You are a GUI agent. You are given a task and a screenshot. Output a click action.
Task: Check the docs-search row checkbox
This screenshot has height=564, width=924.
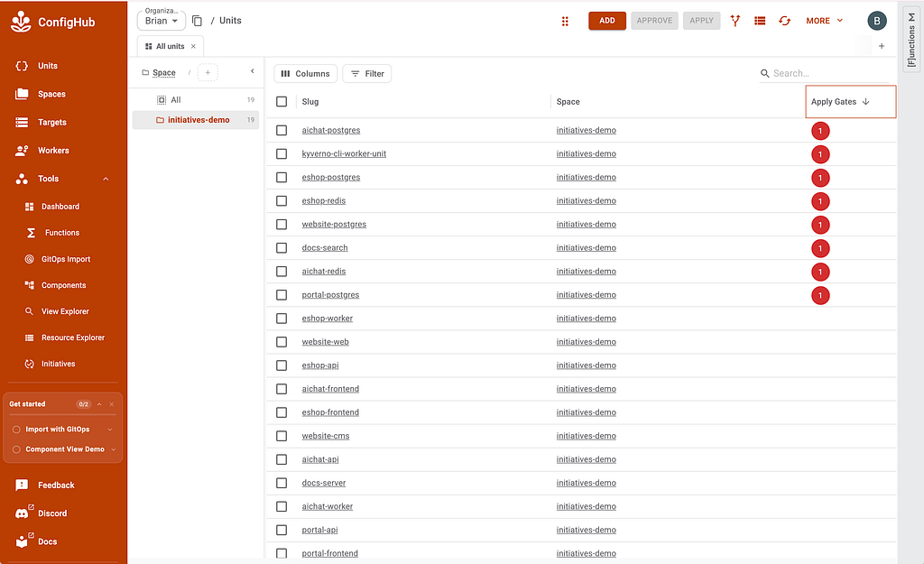282,248
